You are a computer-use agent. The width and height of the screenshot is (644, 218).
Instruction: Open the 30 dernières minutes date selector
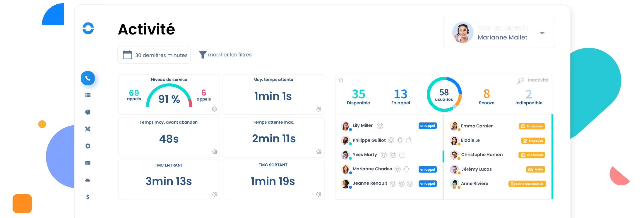point(154,55)
